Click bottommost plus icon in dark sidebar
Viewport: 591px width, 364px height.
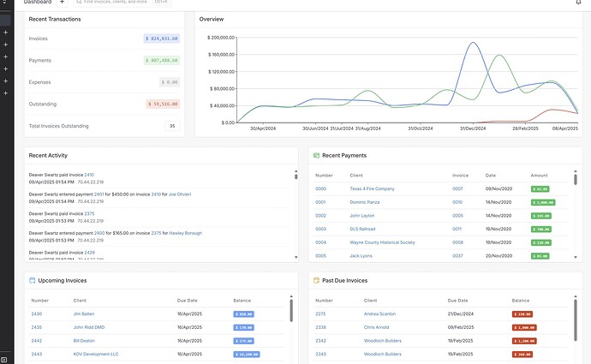[x=6, y=93]
